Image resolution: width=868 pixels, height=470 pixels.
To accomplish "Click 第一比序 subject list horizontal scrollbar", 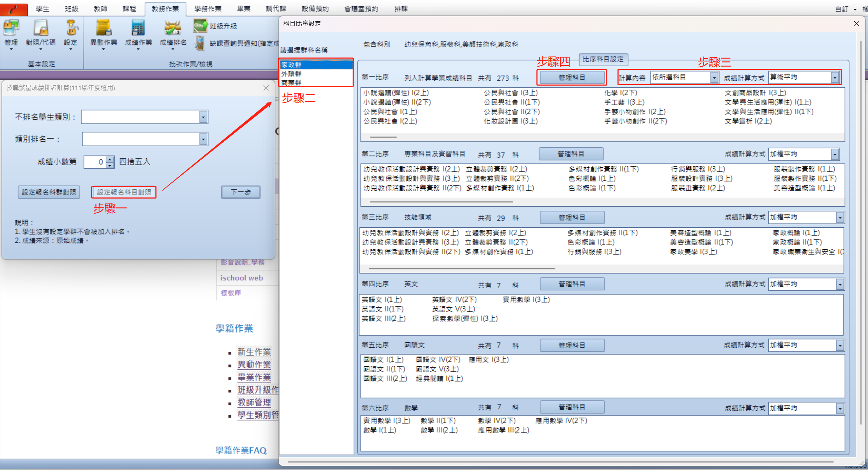I will [383, 137].
